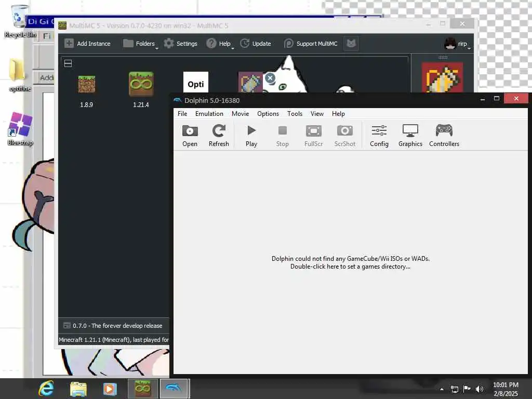Minimize the Dolphin window

click(x=483, y=99)
